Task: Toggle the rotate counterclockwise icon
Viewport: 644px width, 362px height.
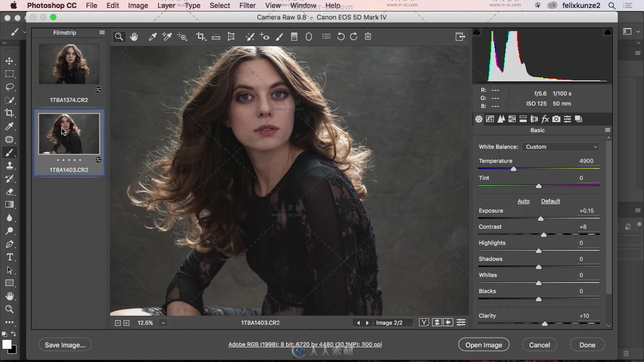Action: click(341, 37)
